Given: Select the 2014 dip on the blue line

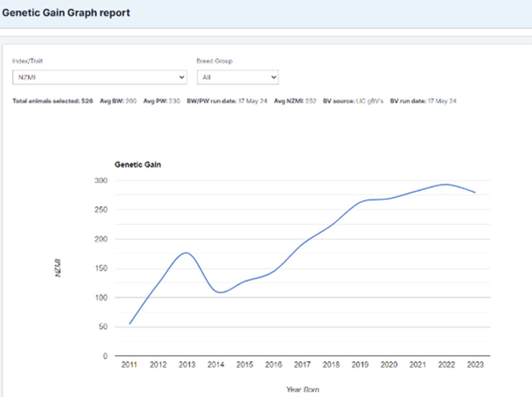Looking at the screenshot, I should pos(220,292).
